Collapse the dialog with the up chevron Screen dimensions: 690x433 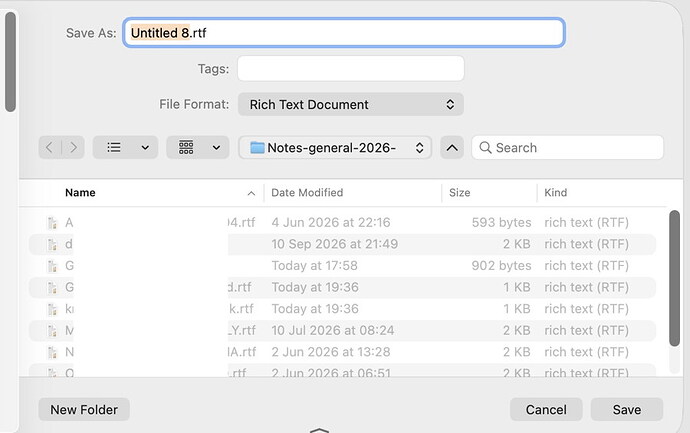click(452, 147)
